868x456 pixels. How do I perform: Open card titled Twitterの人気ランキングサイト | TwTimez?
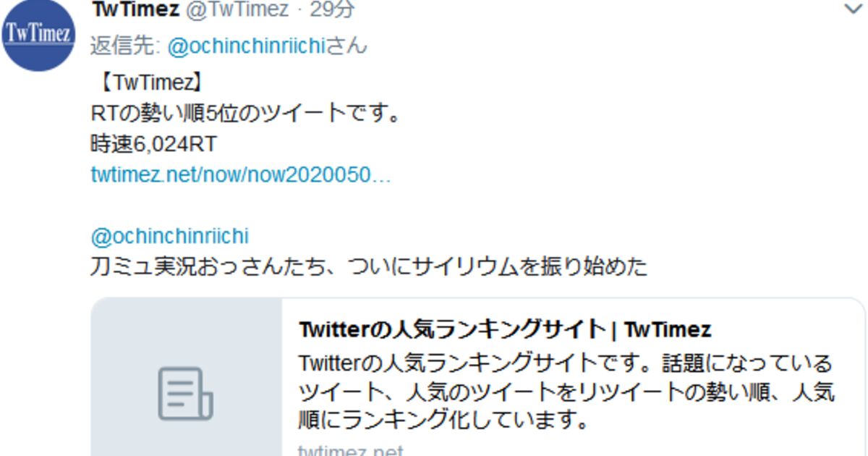505,330
